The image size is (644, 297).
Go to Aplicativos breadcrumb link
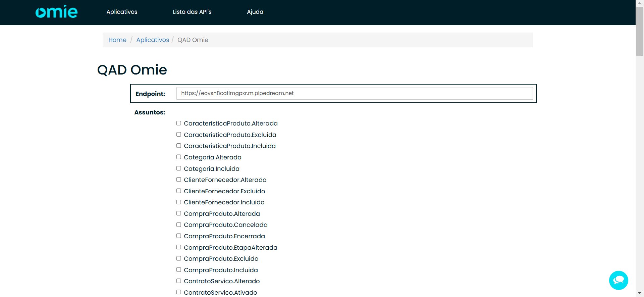(153, 40)
